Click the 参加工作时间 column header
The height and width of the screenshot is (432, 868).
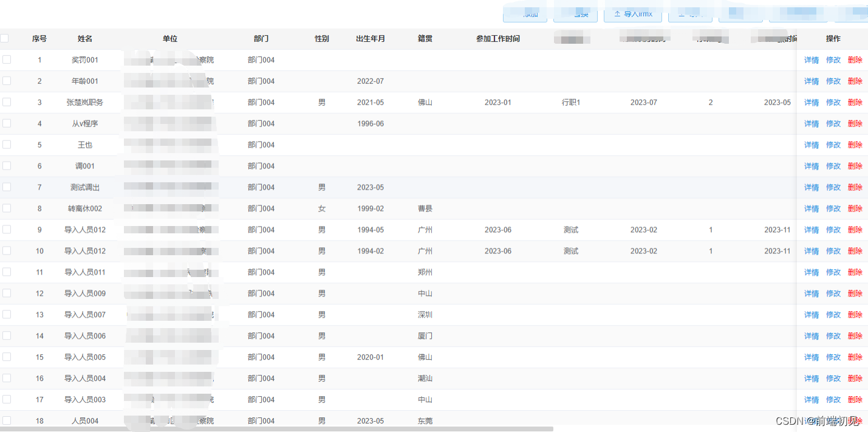[x=498, y=39]
